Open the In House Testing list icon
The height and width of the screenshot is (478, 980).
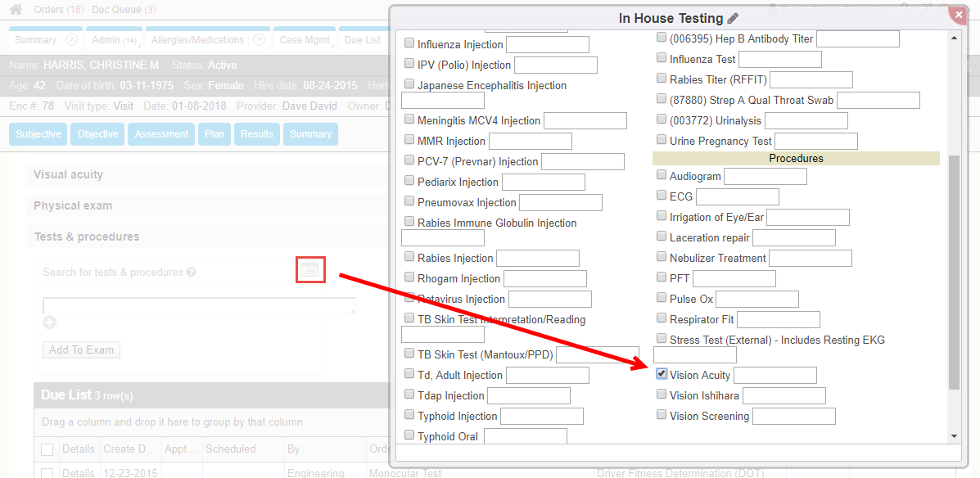(310, 269)
